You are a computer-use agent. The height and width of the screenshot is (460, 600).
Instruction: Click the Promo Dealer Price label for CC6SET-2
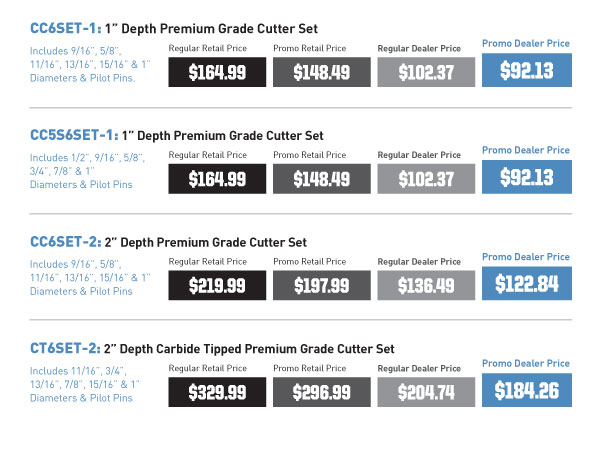(526, 257)
